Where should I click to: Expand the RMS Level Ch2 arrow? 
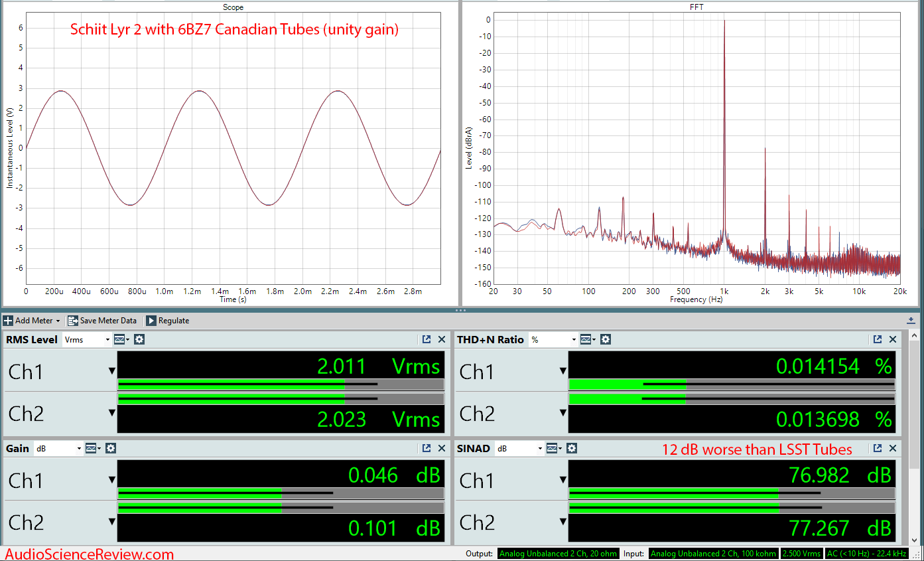[112, 413]
